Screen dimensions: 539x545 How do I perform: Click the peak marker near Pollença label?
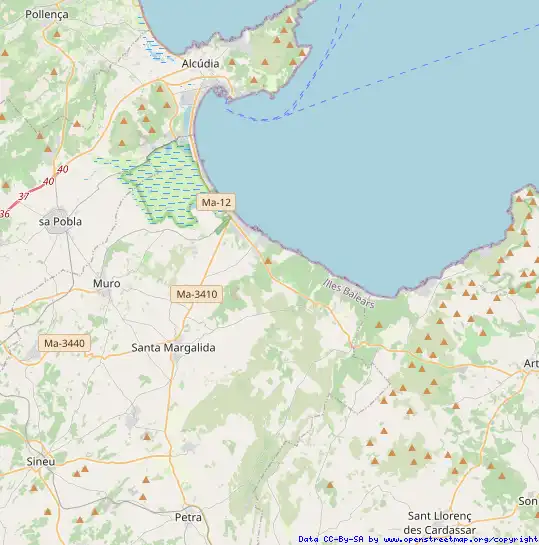(x=57, y=34)
